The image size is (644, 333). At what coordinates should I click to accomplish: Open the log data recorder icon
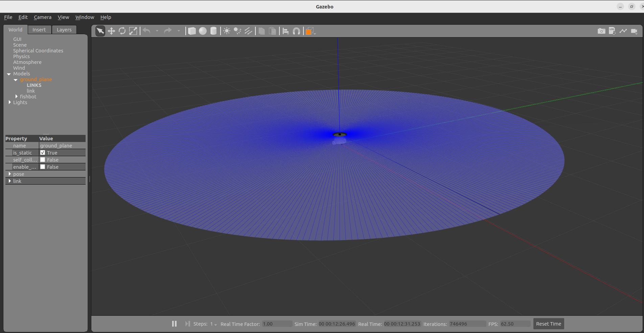click(x=612, y=31)
